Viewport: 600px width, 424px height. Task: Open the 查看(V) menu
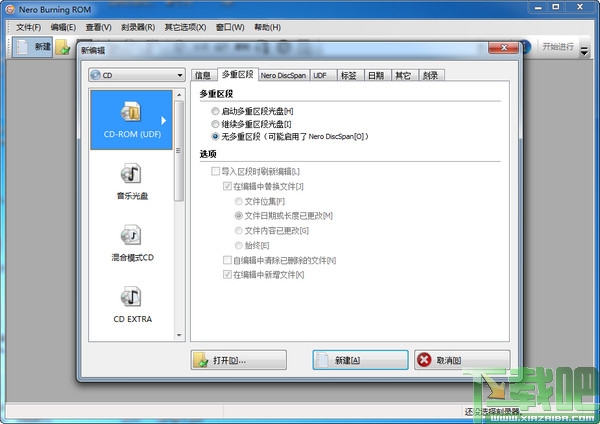[98, 27]
